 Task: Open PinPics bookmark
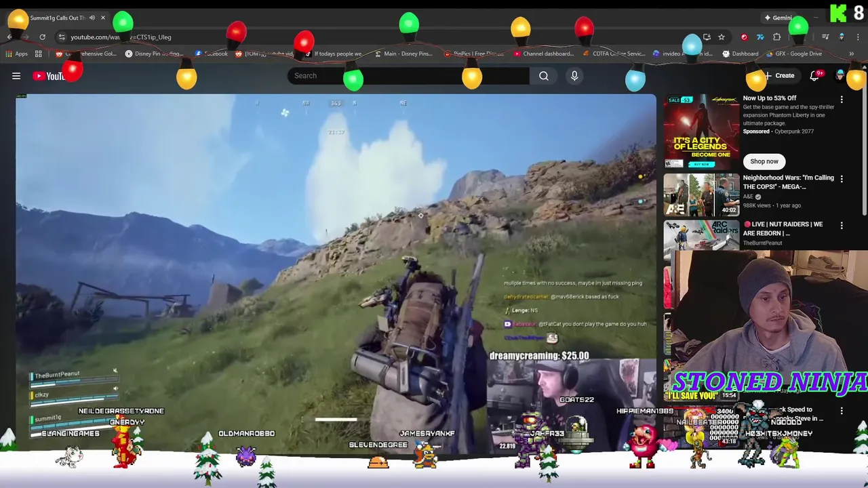[x=473, y=54]
